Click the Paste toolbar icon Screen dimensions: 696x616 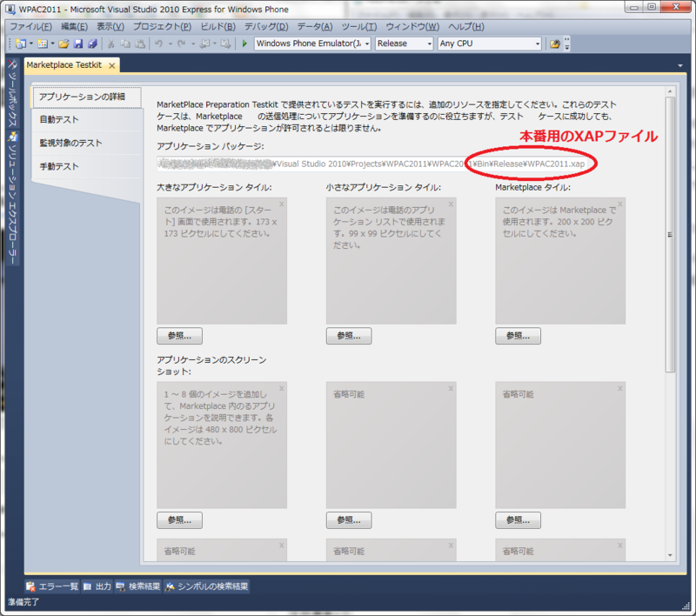140,44
